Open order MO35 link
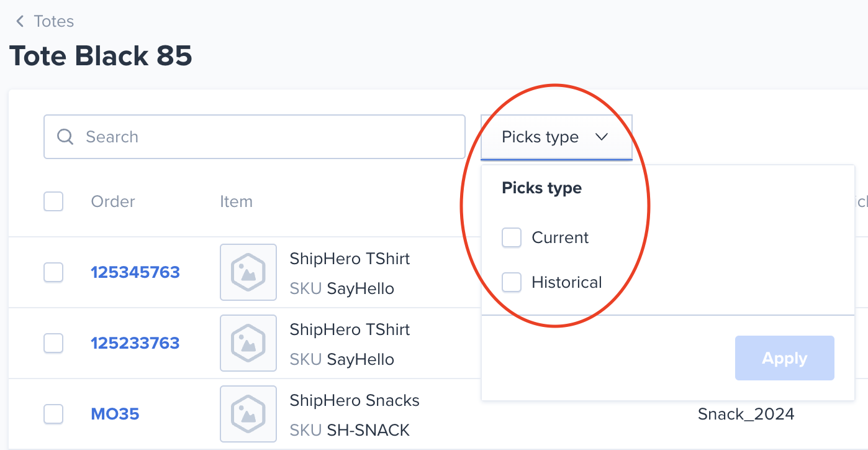868x450 pixels. coord(115,414)
